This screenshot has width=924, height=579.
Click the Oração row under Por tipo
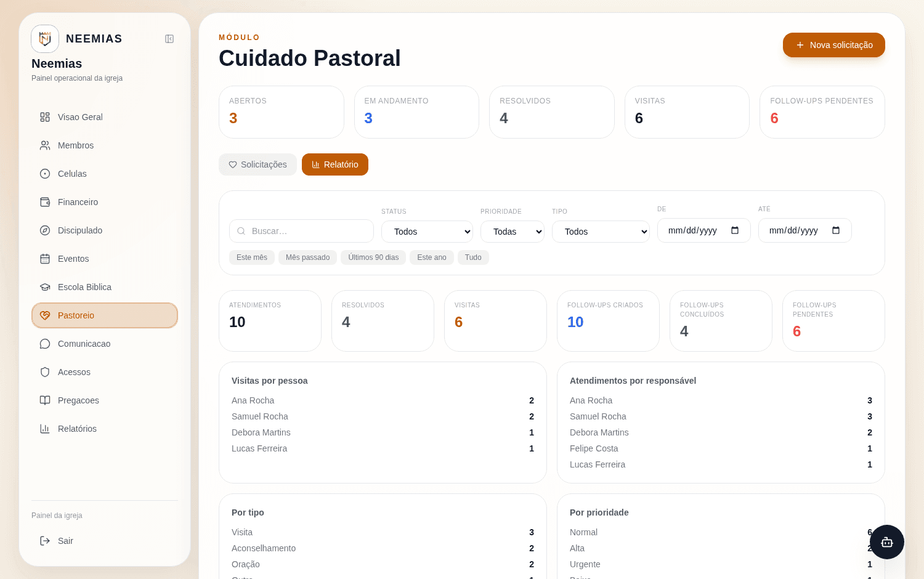coord(383,564)
